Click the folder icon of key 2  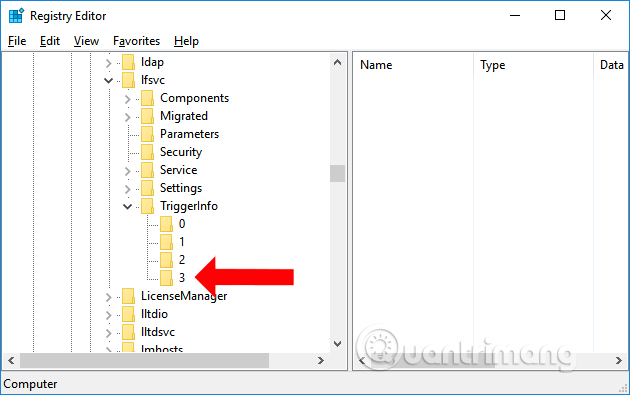click(166, 260)
